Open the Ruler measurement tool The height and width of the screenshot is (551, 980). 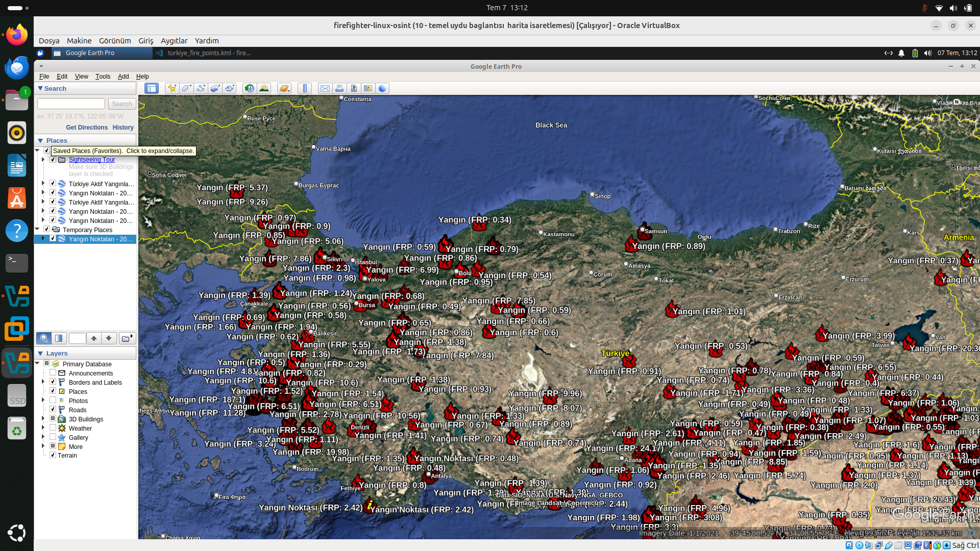[305, 88]
